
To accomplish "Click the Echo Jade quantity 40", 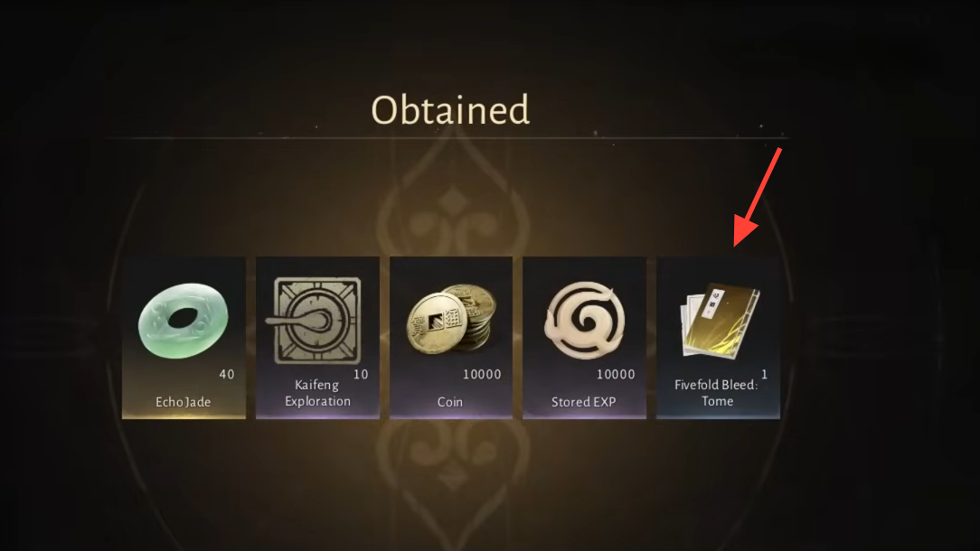I will click(x=227, y=374).
